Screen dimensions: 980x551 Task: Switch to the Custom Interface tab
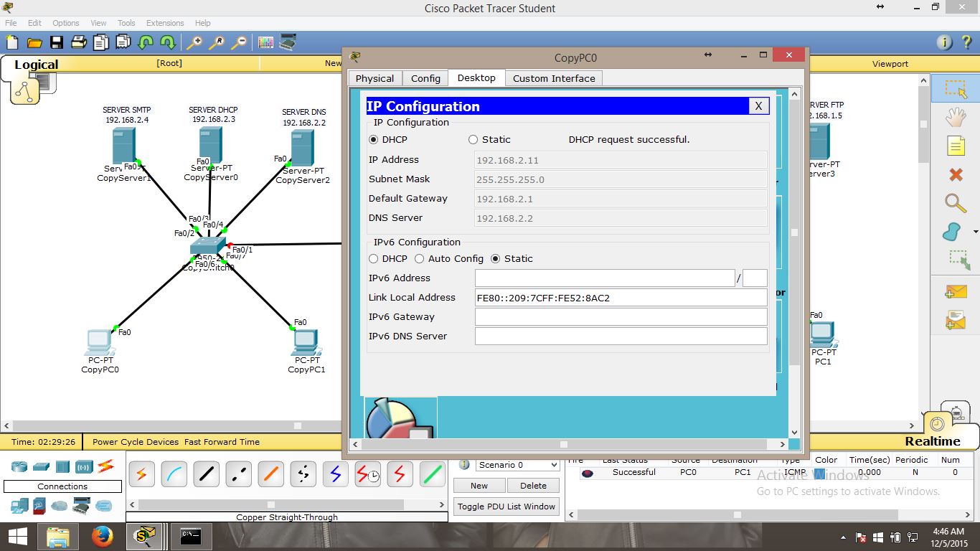tap(554, 78)
